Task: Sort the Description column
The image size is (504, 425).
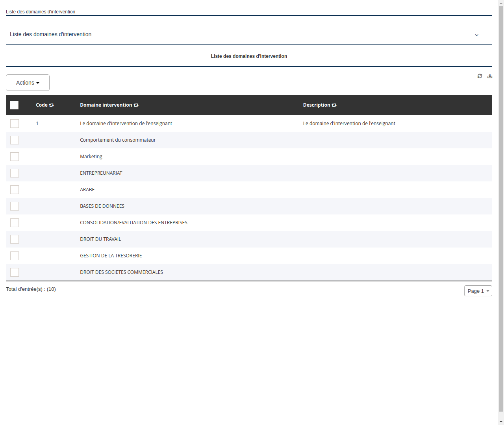Action: click(334, 105)
